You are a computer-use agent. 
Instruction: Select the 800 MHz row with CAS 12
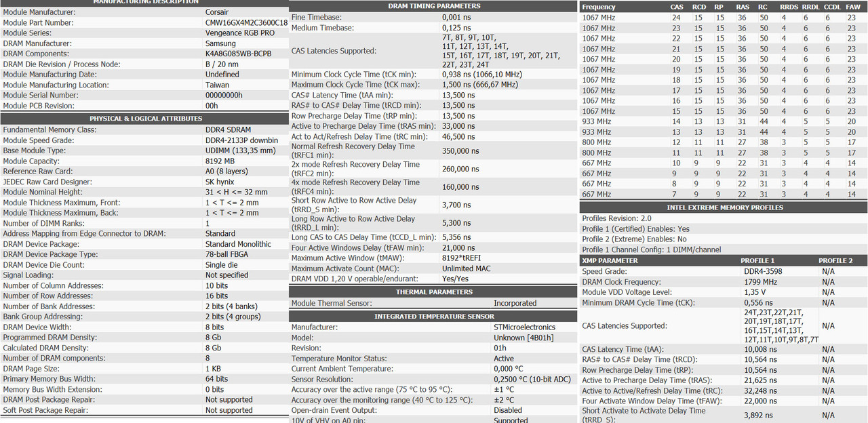(723, 142)
